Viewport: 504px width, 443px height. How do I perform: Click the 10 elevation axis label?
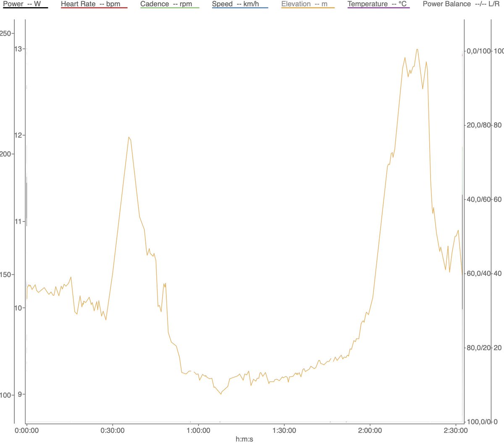coord(18,308)
